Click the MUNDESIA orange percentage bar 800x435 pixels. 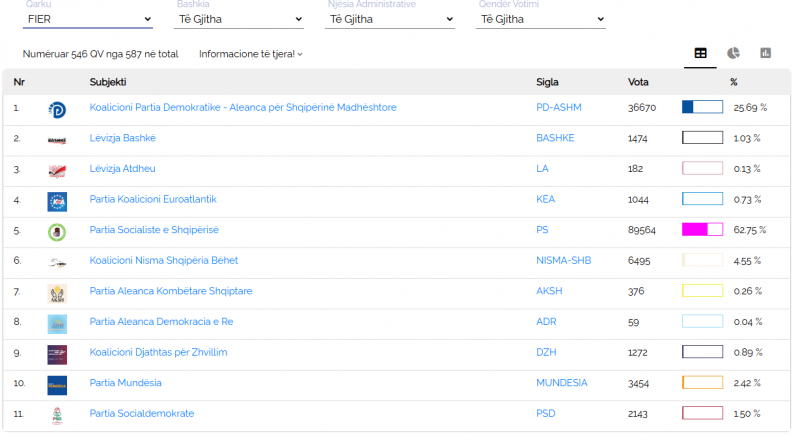703,382
